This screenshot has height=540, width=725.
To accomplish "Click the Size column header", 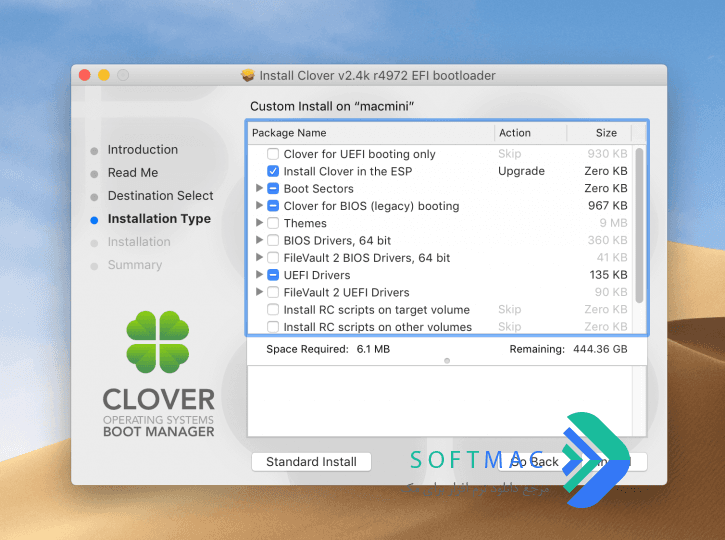I will click(599, 133).
